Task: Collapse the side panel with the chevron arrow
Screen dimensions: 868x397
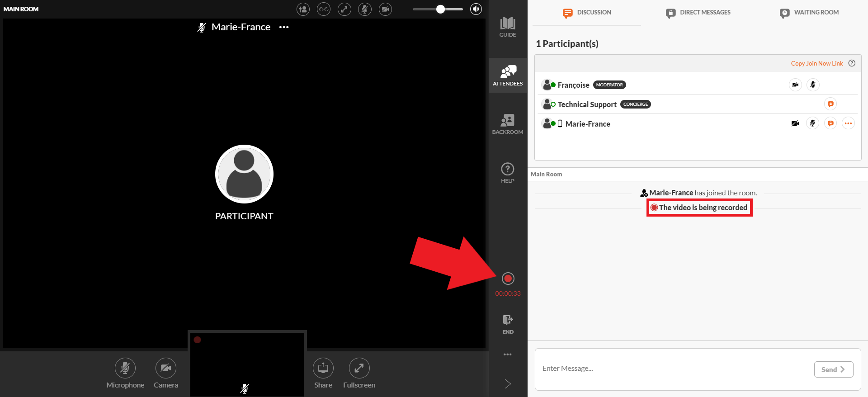Action: click(x=508, y=384)
